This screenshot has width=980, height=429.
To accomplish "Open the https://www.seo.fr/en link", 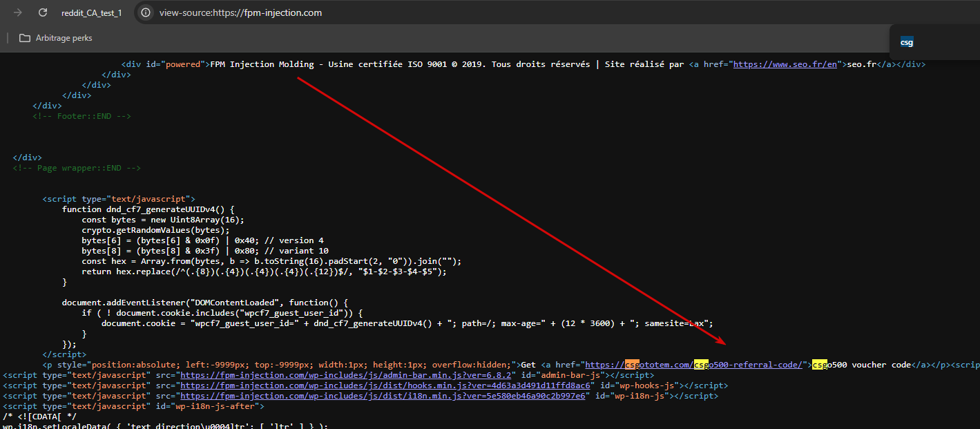I will click(x=785, y=64).
